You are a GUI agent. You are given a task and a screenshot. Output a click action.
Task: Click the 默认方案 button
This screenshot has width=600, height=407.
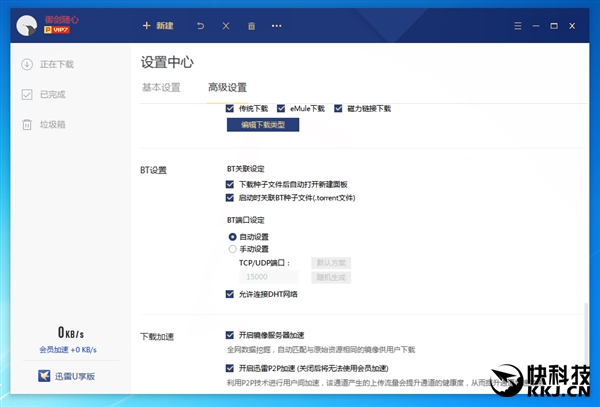331,263
